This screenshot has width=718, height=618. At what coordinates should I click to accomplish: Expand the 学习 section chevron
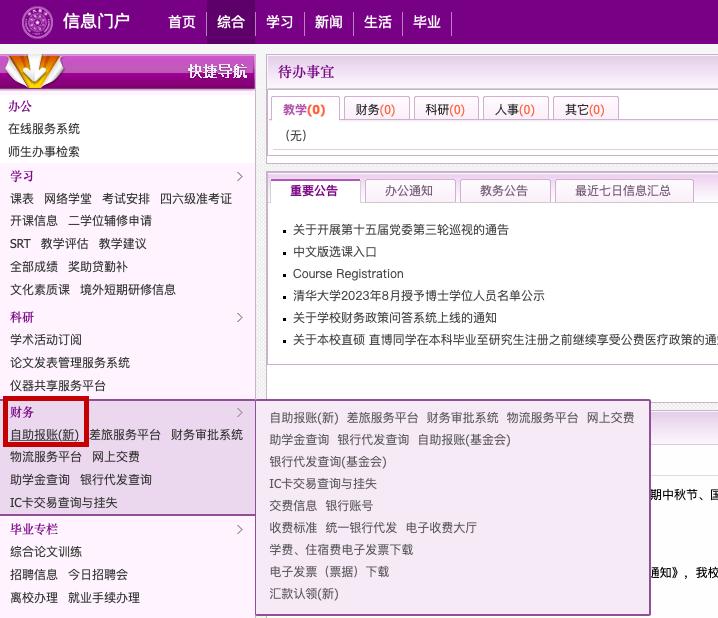coord(239,176)
